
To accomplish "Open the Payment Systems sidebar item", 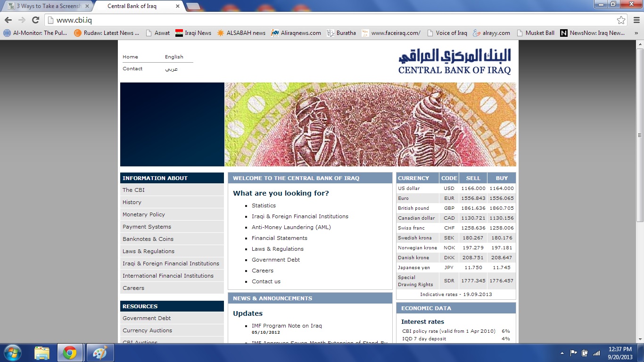I will pos(172,227).
